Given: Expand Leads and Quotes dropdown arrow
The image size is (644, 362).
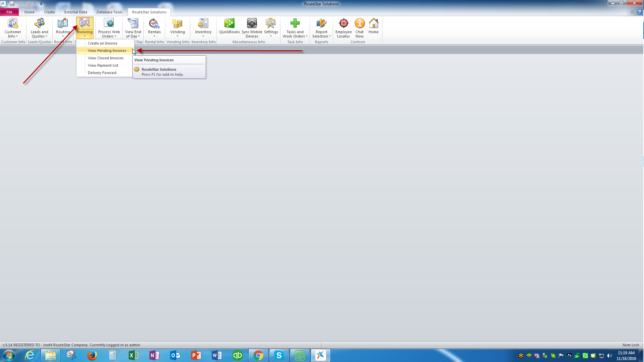Looking at the screenshot, I should [46, 36].
